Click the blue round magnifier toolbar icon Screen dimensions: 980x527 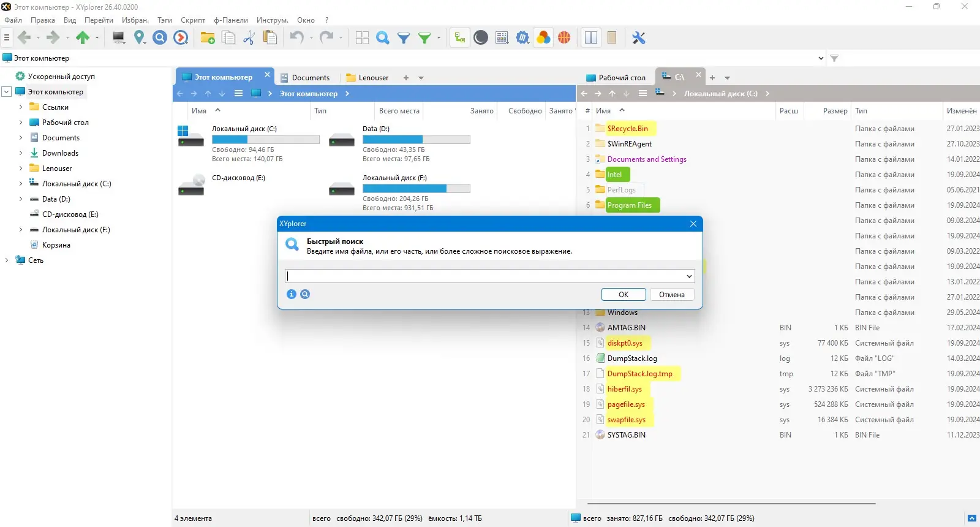tap(160, 38)
